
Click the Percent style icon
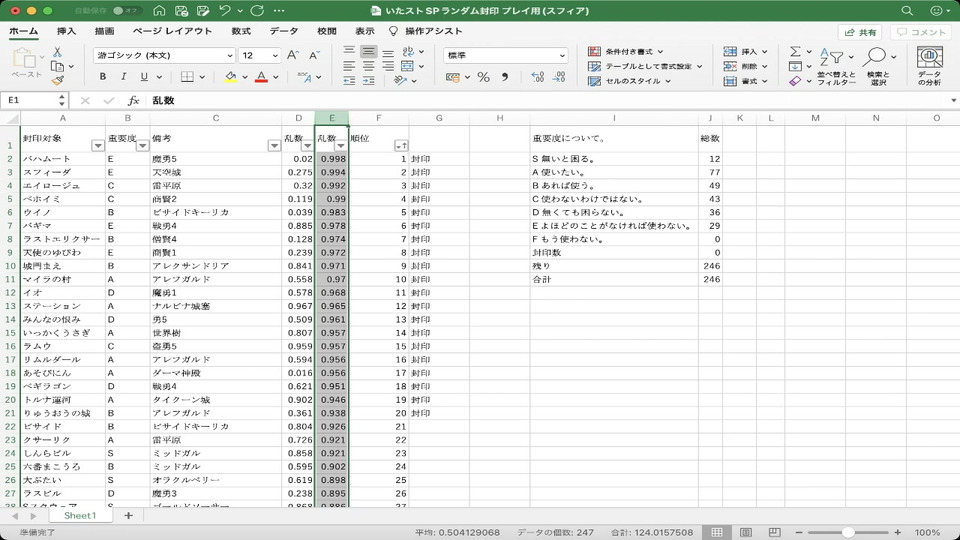484,77
